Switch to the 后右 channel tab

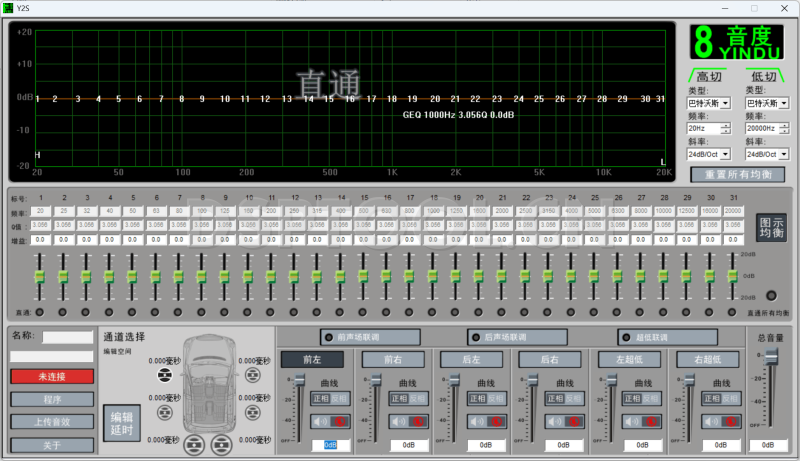[549, 359]
